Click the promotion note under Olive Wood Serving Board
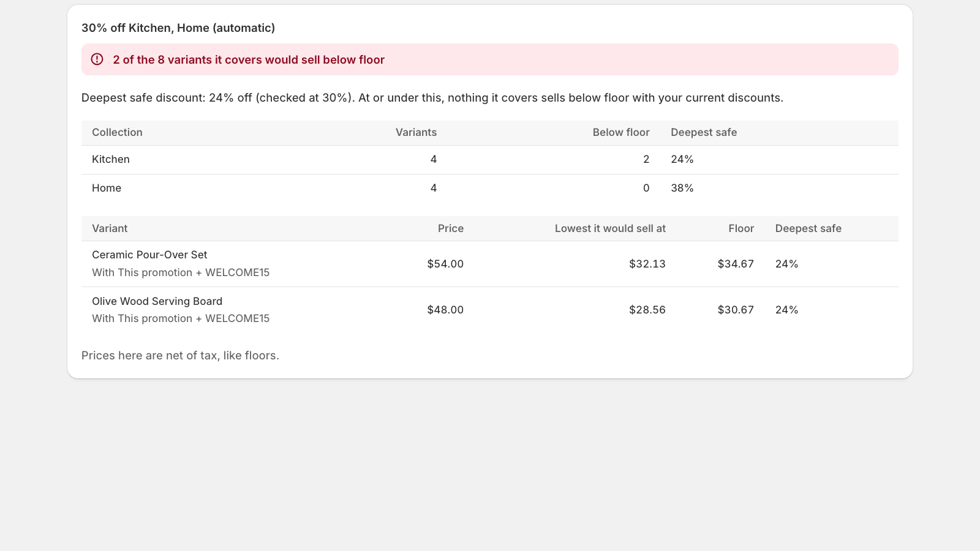This screenshot has height=551, width=980. click(181, 318)
